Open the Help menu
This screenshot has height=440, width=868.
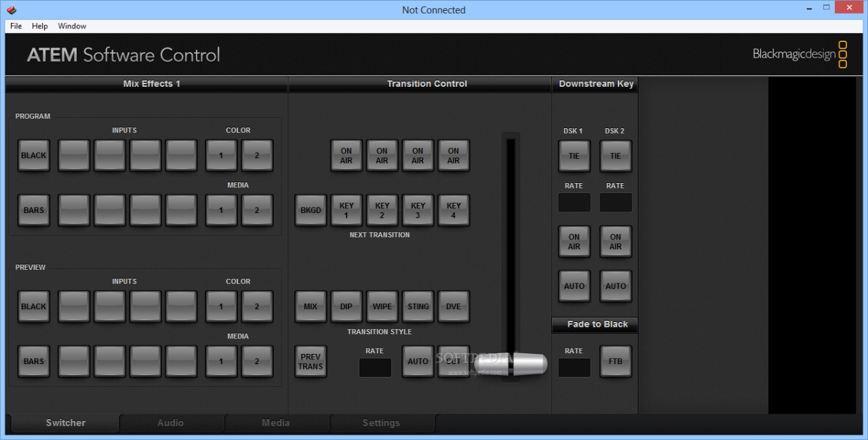40,26
